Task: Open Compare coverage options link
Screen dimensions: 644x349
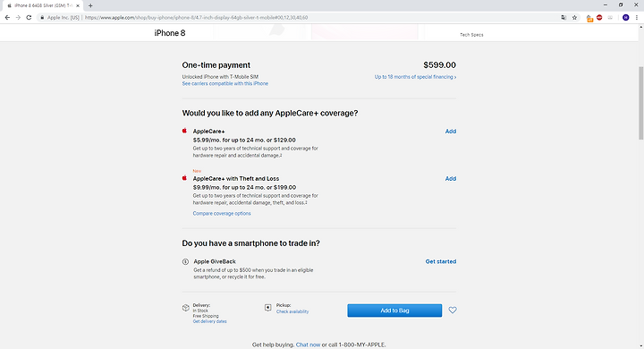Action: 222,213
